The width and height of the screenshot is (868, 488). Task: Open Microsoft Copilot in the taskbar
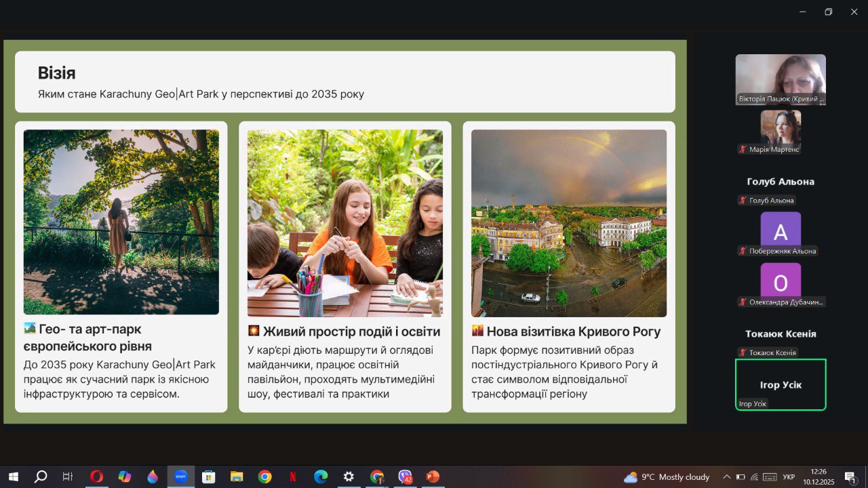[x=124, y=476]
